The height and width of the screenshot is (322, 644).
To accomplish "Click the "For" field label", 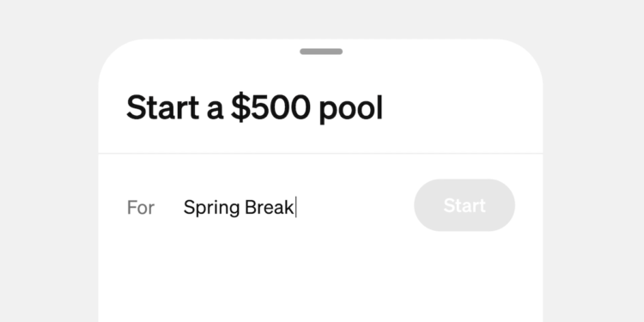I will tap(141, 208).
